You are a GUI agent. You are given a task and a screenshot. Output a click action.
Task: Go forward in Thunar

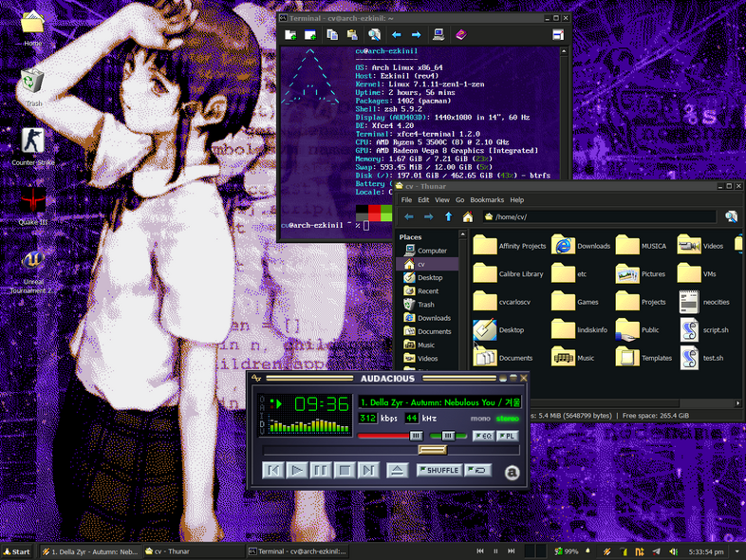[428, 217]
